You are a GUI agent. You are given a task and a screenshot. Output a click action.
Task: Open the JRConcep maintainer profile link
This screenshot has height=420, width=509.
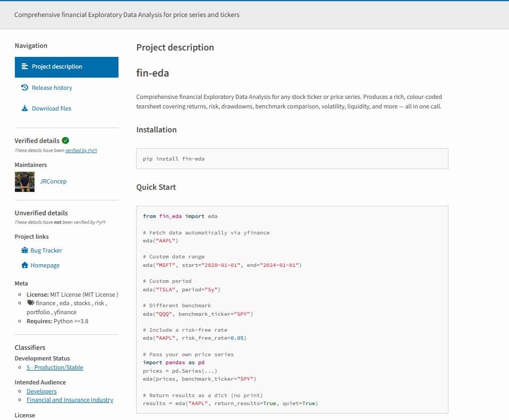pyautogui.click(x=53, y=181)
